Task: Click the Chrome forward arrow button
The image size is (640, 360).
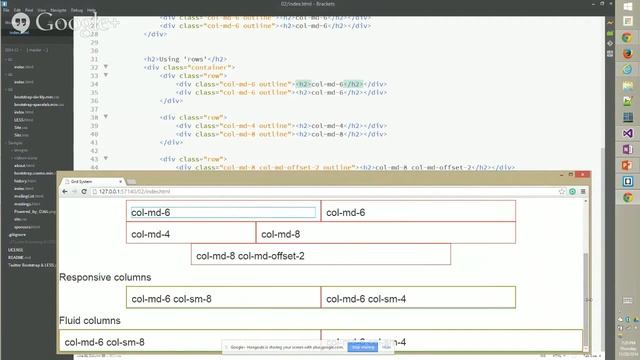Action: 74,191
